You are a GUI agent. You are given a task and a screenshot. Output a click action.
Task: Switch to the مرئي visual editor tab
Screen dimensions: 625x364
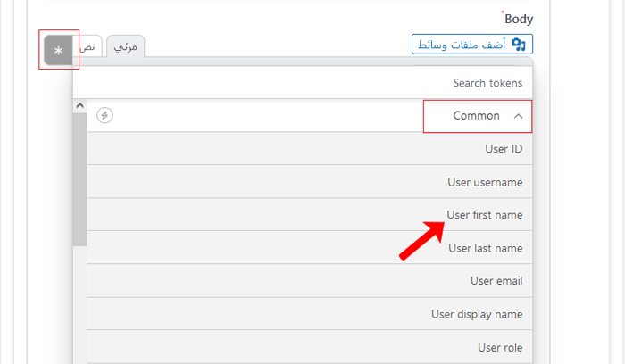point(125,46)
